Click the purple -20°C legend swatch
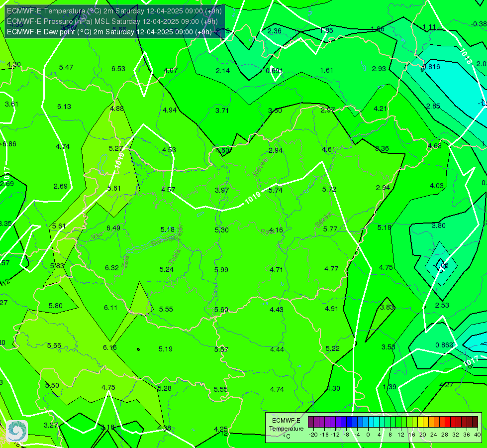 point(311,422)
